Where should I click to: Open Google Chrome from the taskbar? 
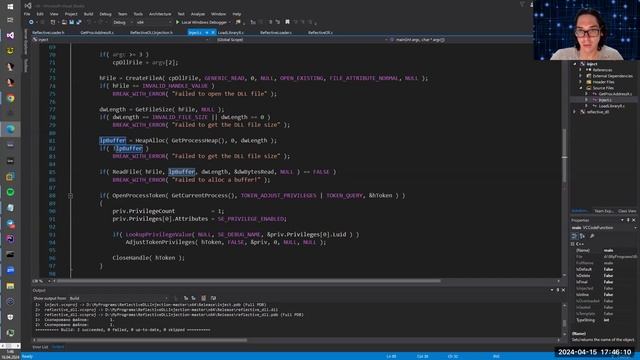tap(11, 98)
